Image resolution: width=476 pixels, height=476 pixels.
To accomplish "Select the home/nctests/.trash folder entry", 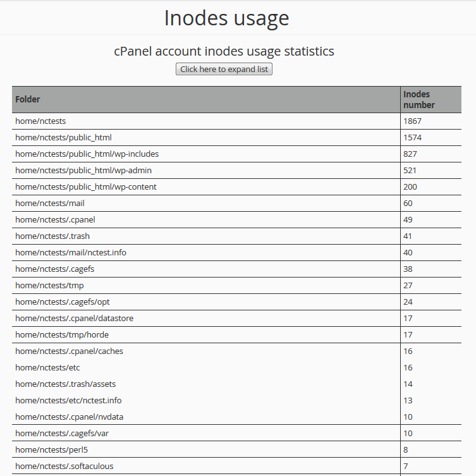I will click(237, 236).
